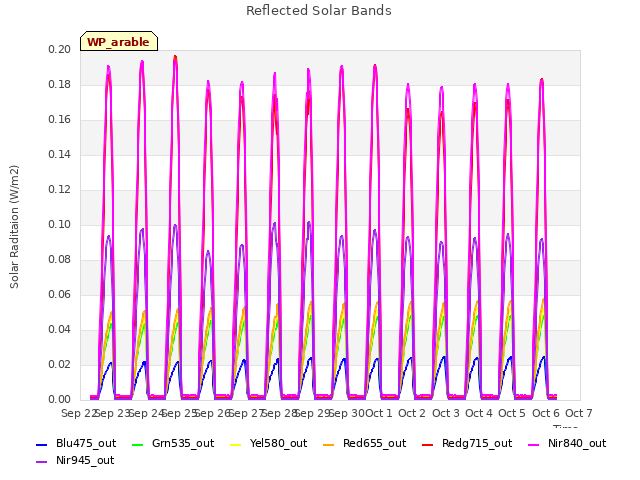The image size is (640, 480).
Task: Click the blue Blu475_out legend swatch
Action: coord(42,444)
